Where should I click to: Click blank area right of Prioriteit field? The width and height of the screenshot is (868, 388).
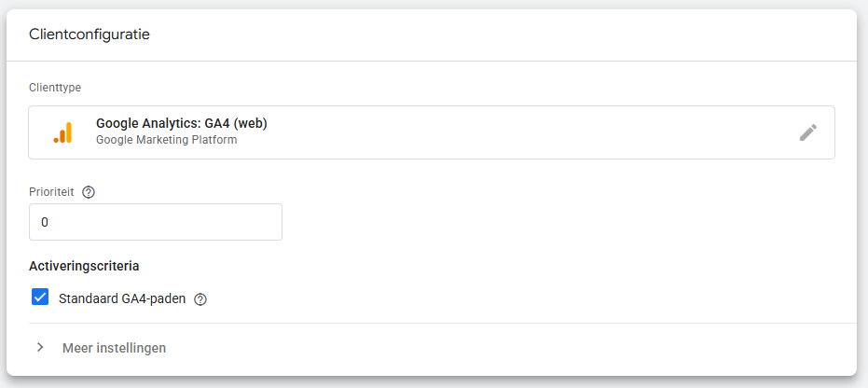pyautogui.click(x=559, y=222)
